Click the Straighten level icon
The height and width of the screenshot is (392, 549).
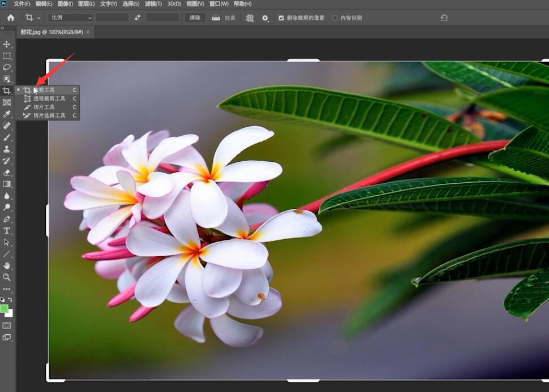pyautogui.click(x=216, y=18)
